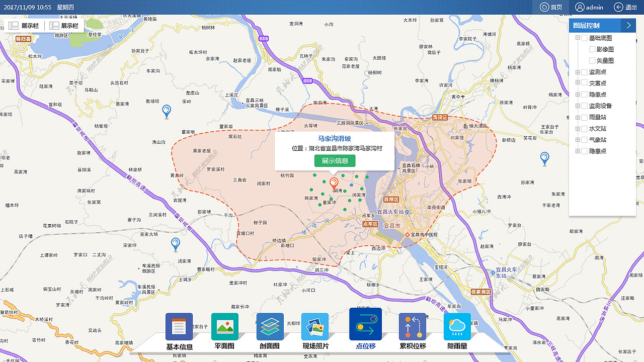The image size is (644, 362).
Task: Click the green 展示信息 button
Action: [x=335, y=161]
